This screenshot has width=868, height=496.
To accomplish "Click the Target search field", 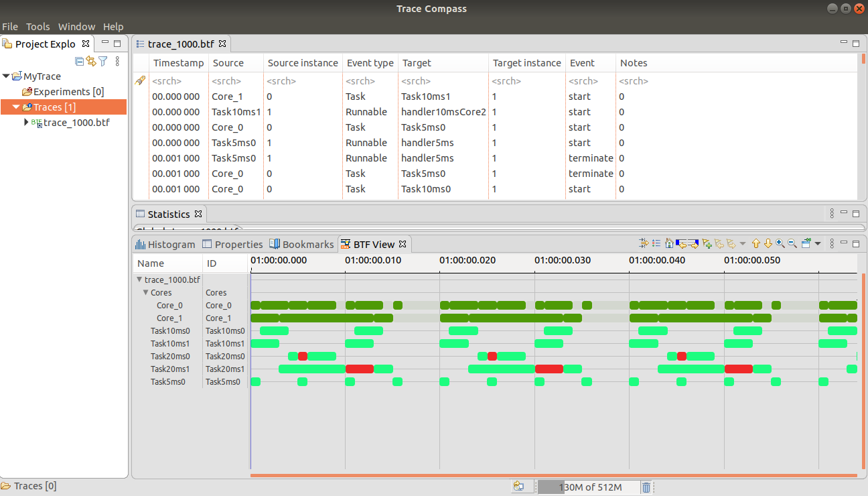I will (443, 81).
